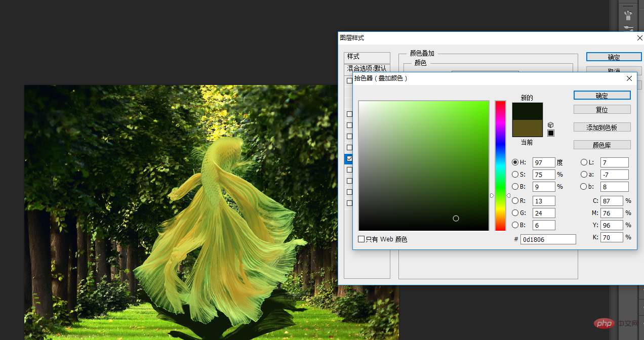Image resolution: width=644 pixels, height=340 pixels.
Task: Click 确定 in the 图层样式 dialog
Action: tap(614, 57)
